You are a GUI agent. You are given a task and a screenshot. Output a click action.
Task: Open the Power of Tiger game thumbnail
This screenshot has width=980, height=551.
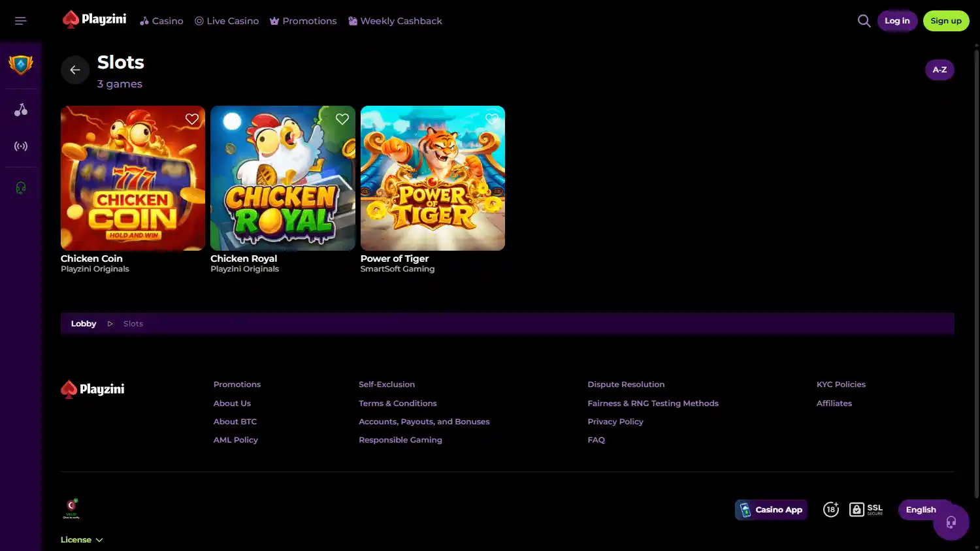pyautogui.click(x=433, y=178)
